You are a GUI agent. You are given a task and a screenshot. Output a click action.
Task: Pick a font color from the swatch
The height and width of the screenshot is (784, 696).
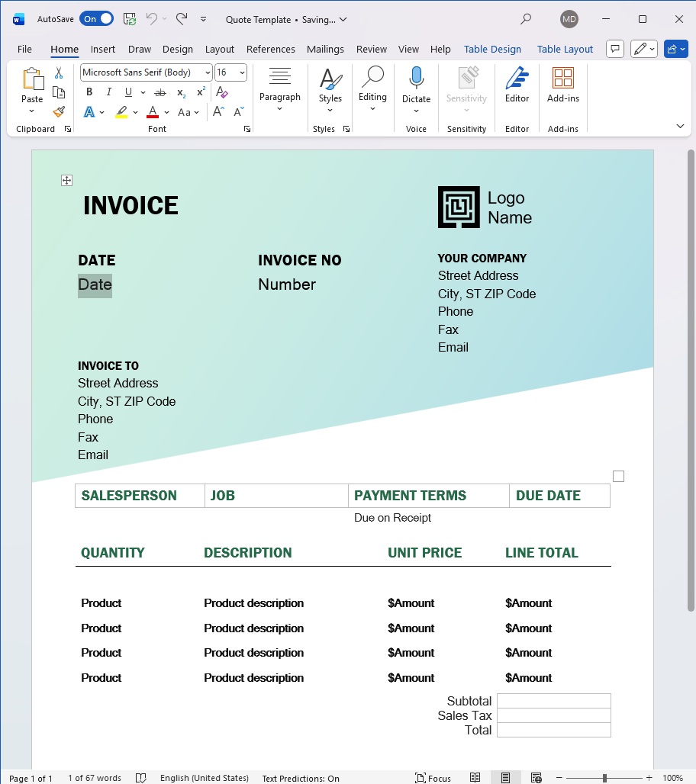152,111
